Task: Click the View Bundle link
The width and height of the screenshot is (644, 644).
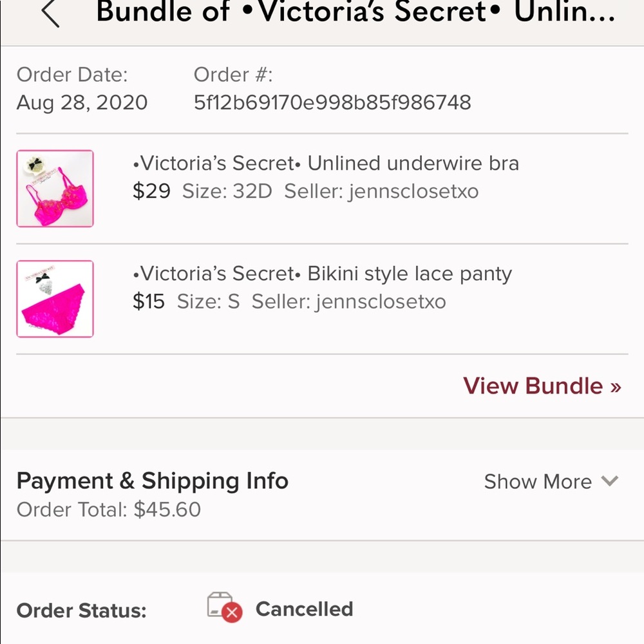Action: point(542,386)
